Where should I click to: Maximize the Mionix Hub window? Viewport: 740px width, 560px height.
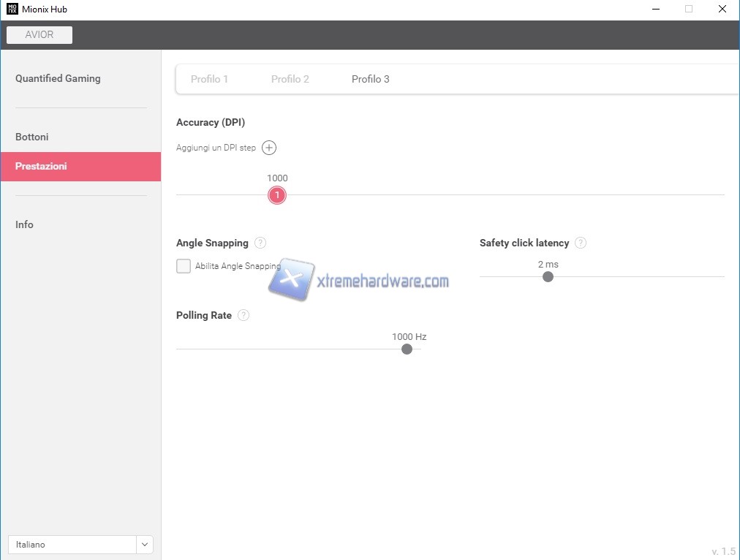[688, 10]
